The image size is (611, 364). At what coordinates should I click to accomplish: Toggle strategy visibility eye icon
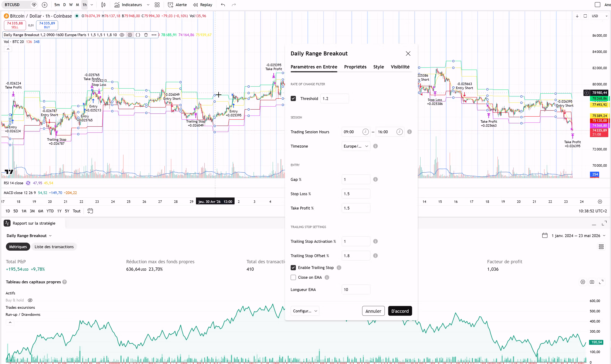coord(122,35)
